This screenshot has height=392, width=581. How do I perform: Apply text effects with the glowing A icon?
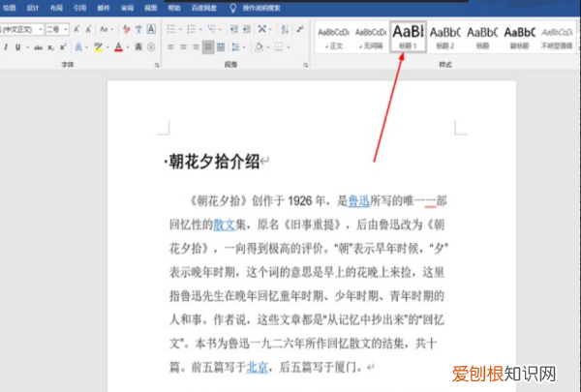coord(78,47)
